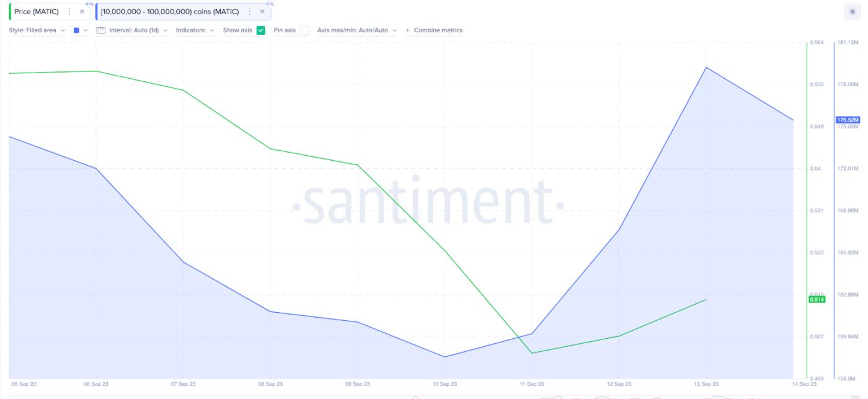Screen dimensions: 868x399
Task: Expand the Interval: Auto (1d) dropdown
Action: click(138, 30)
